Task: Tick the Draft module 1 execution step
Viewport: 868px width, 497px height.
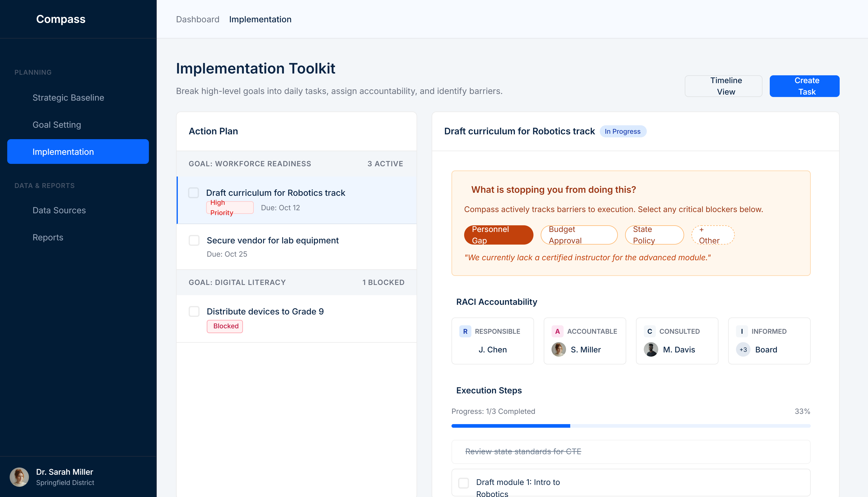Action: (463, 483)
